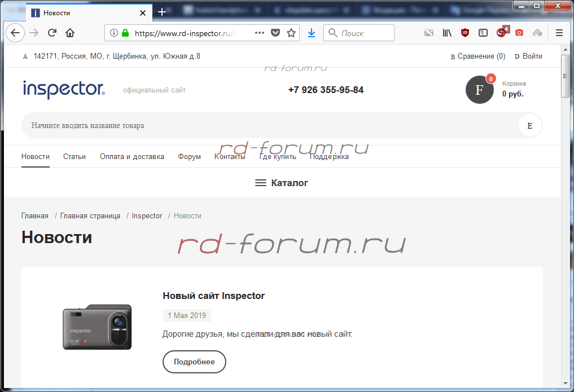Open the uBlock Origin extension

coord(465,33)
